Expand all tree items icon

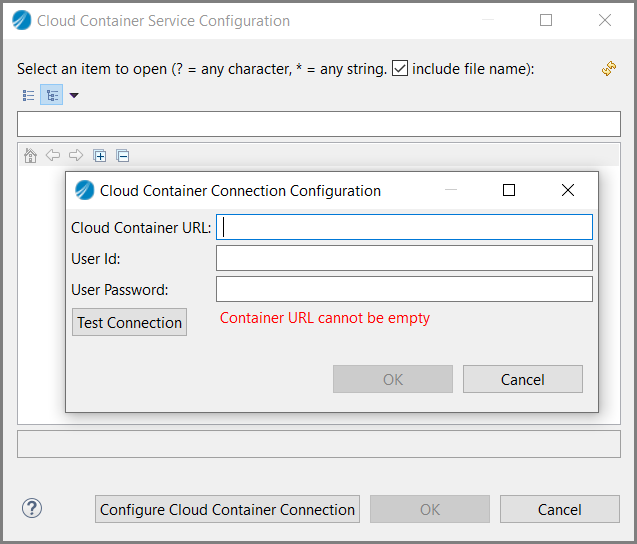(100, 156)
